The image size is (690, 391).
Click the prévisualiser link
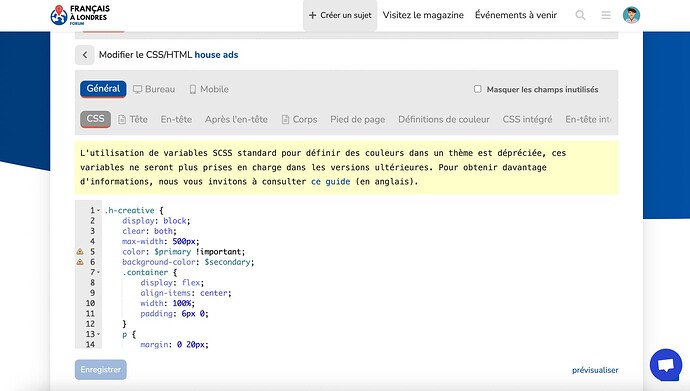pyautogui.click(x=595, y=370)
